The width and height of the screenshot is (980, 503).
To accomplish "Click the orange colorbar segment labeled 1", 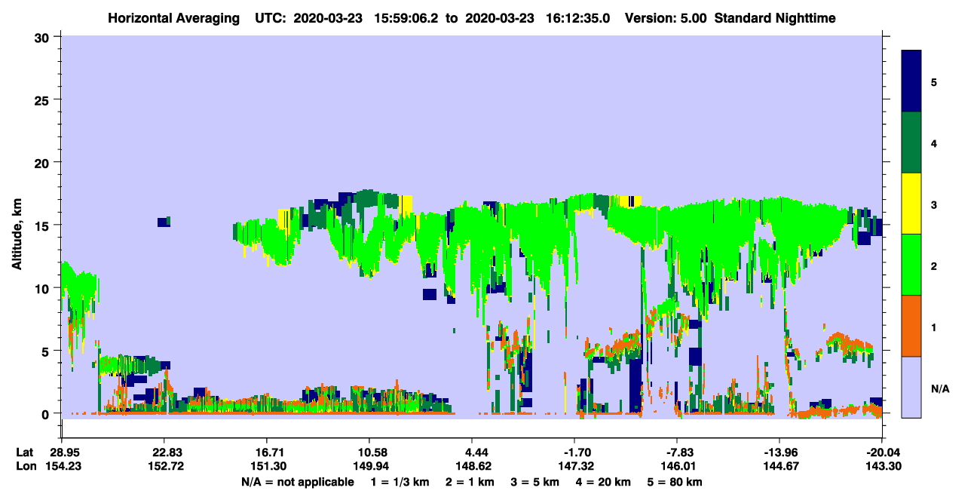I will point(911,326).
